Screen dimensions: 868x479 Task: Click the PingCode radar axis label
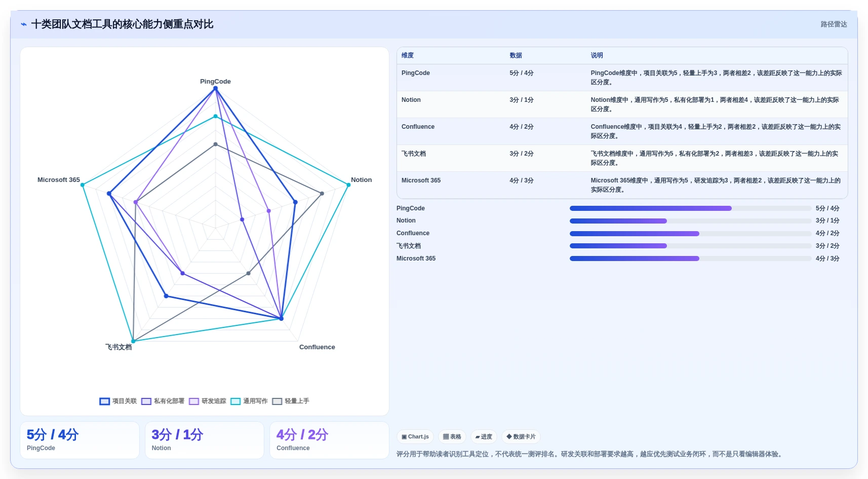(215, 82)
